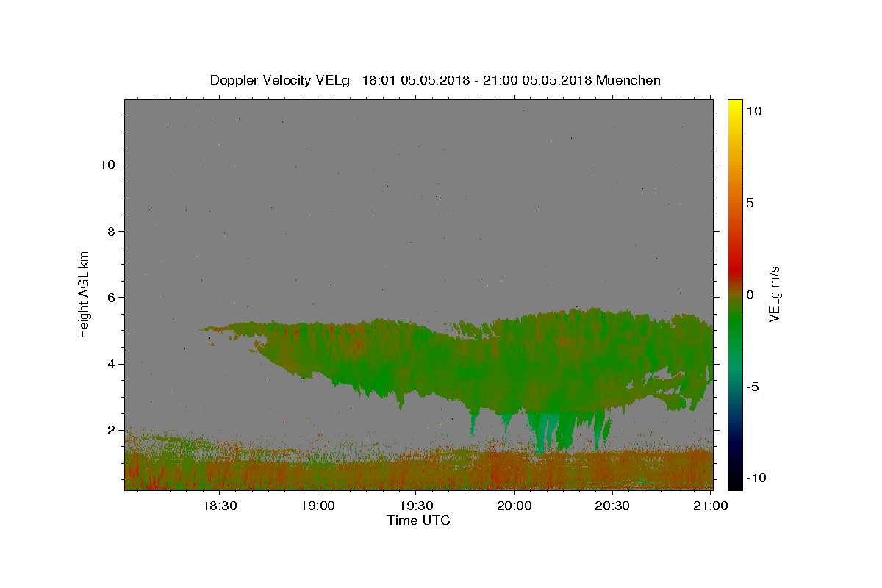Click the 19:30 time tick label
The image size is (882, 588).
(x=415, y=506)
